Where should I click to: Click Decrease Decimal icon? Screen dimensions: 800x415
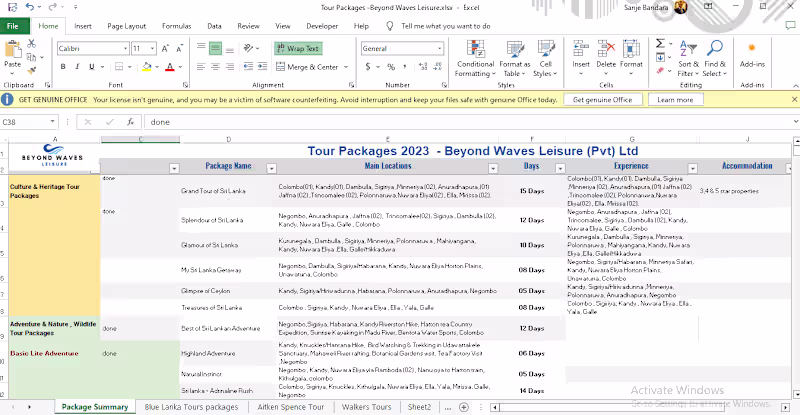pos(437,67)
